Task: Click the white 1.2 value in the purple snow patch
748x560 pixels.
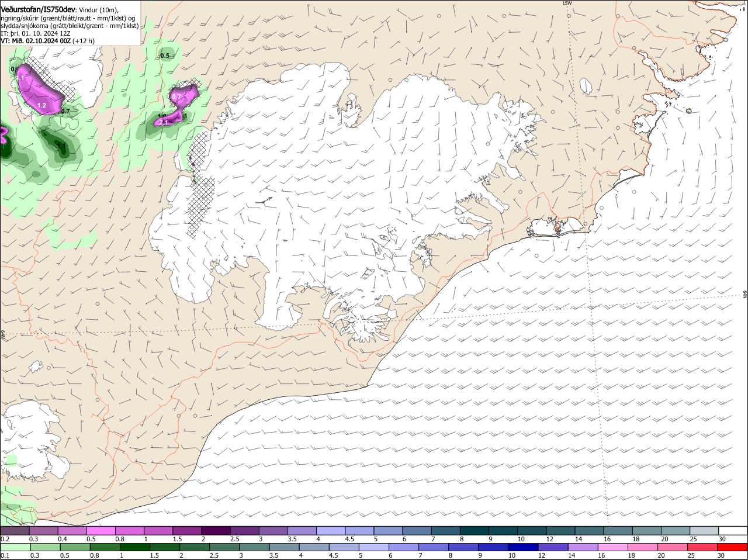Action: coord(41,105)
